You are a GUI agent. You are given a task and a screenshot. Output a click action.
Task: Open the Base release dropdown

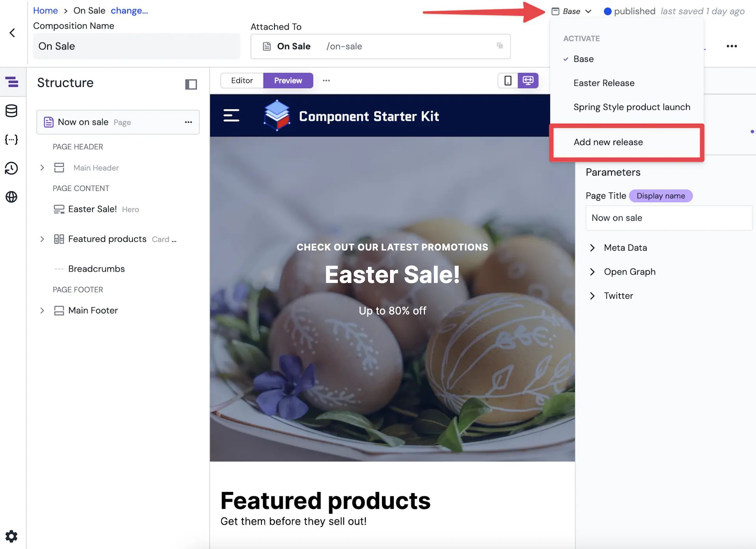pos(572,11)
